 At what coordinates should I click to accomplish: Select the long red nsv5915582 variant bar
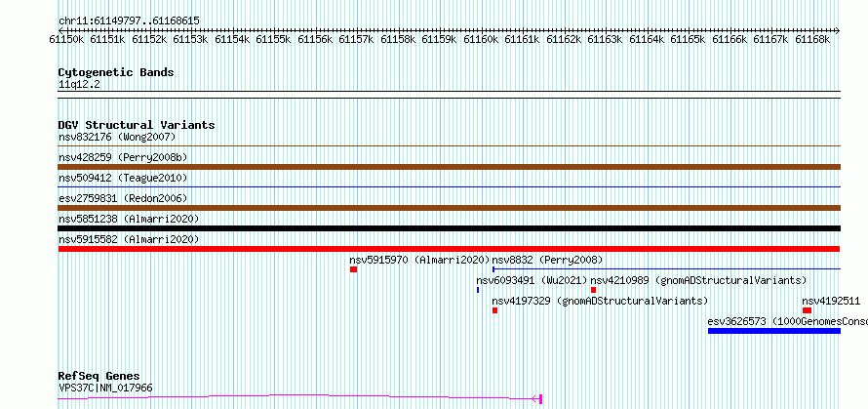[x=449, y=249]
